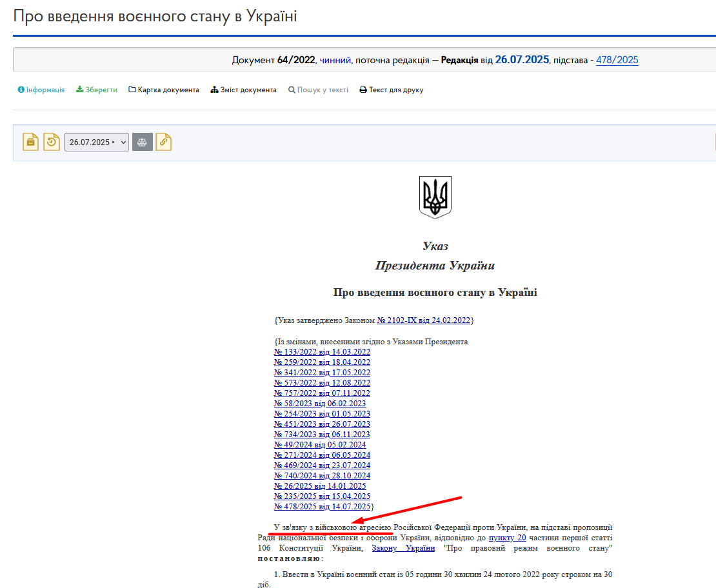Click Зберегти to download the document
The height and width of the screenshot is (588, 716).
click(97, 90)
